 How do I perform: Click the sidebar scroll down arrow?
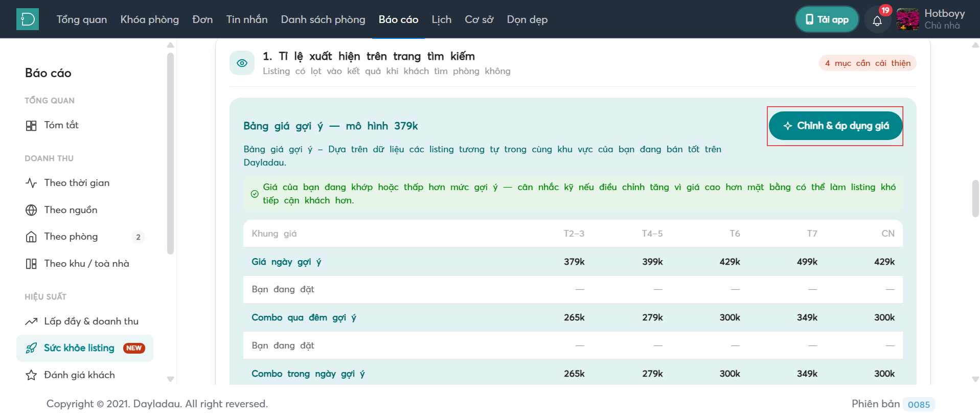(x=170, y=379)
